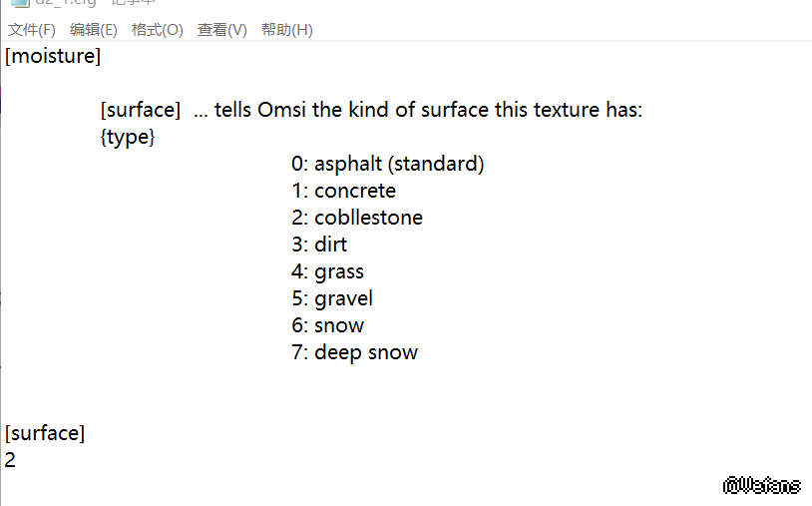The height and width of the screenshot is (506, 812).
Task: Click the {type} text line
Action: [x=128, y=137]
